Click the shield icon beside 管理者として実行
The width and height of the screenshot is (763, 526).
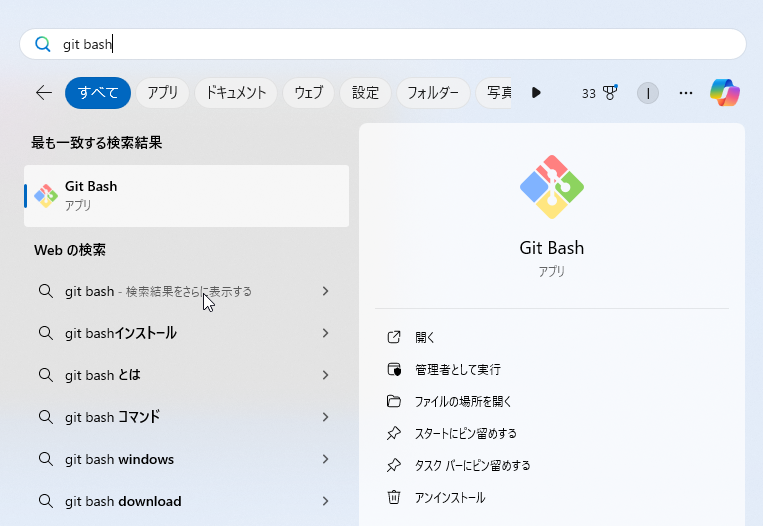point(394,369)
